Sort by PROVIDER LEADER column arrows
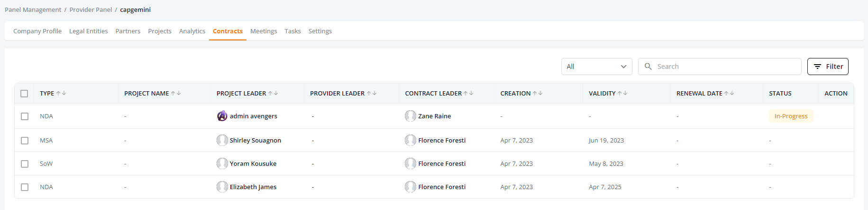868x210 pixels. click(372, 94)
